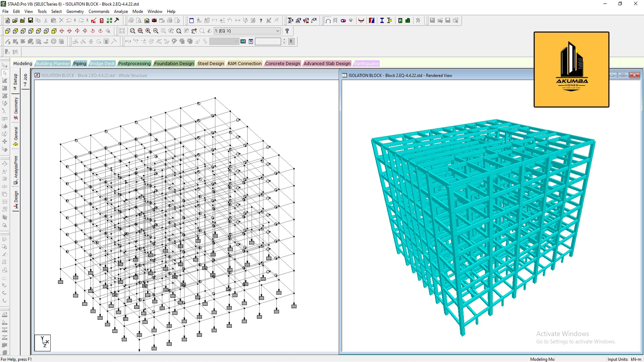Select the Isometric View solid yellow cube icon

click(54, 31)
